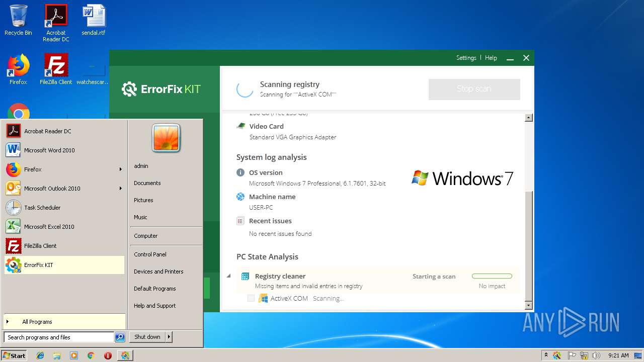Open Pictures from Start menu
The width and height of the screenshot is (644, 362).
143,200
